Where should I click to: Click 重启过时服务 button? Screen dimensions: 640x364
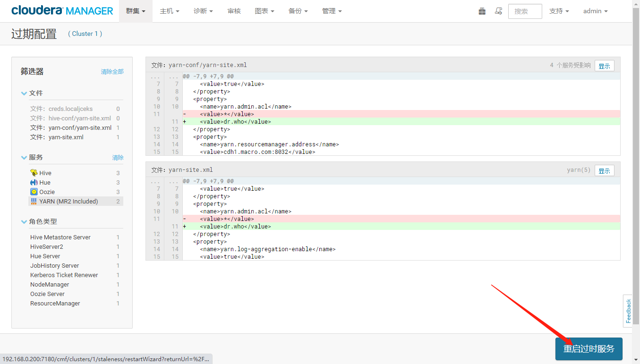589,349
